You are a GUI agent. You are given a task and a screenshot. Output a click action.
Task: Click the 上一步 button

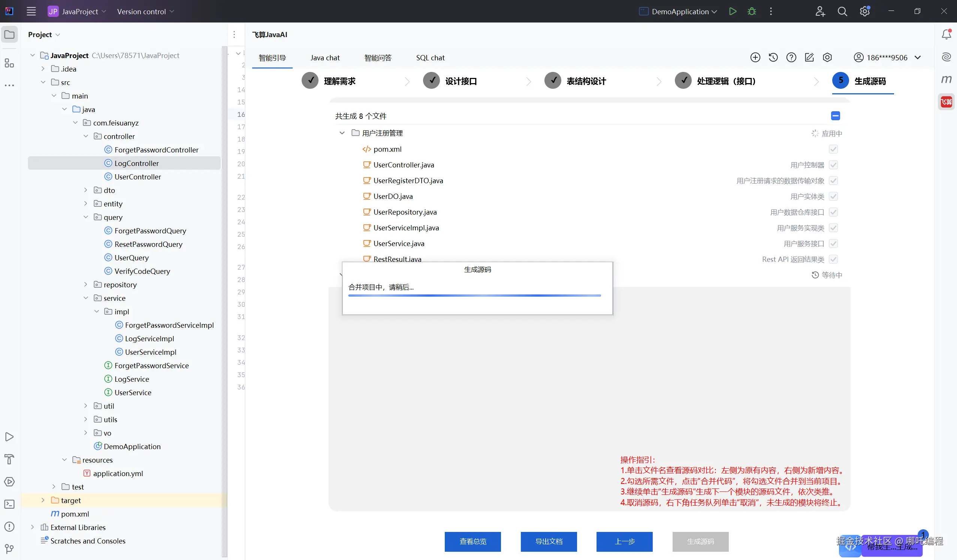click(624, 541)
